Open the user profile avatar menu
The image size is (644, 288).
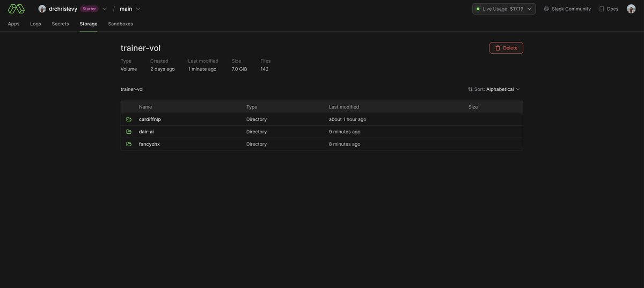(631, 9)
